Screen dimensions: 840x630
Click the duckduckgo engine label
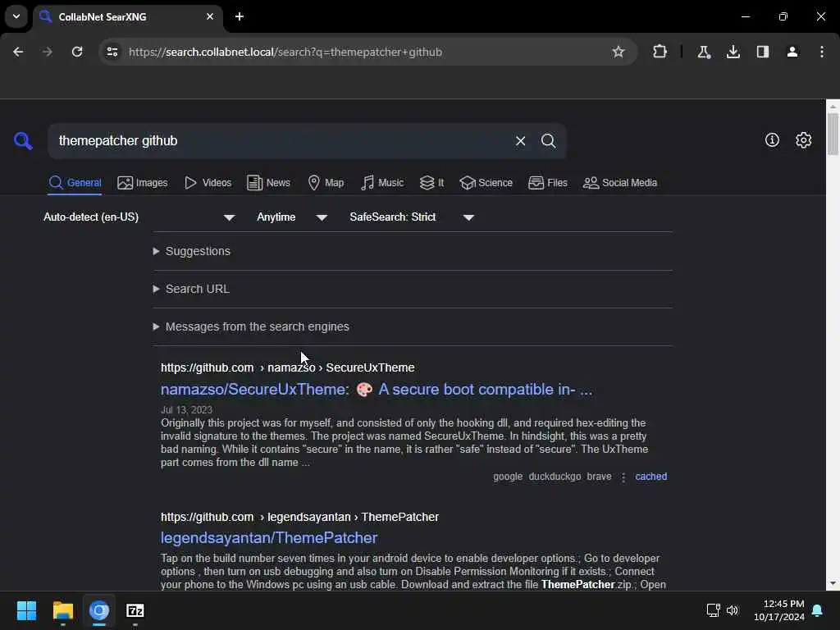(555, 477)
